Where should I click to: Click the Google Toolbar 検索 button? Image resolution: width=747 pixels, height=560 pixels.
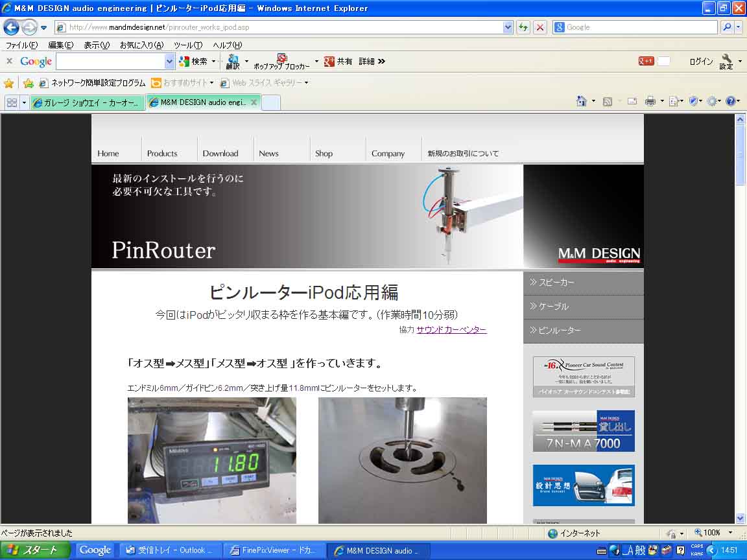pos(193,62)
